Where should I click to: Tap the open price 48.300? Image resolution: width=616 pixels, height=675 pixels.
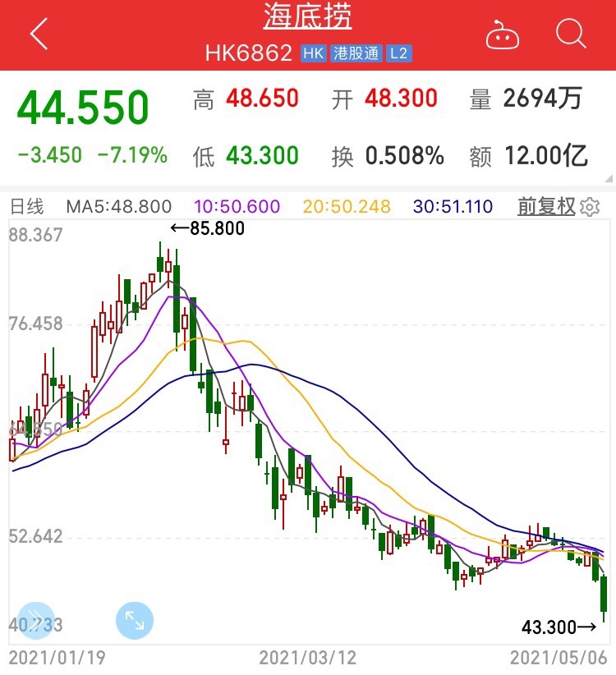pos(401,99)
